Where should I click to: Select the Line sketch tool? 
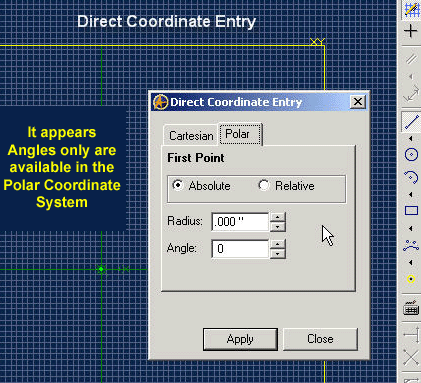coord(412,122)
